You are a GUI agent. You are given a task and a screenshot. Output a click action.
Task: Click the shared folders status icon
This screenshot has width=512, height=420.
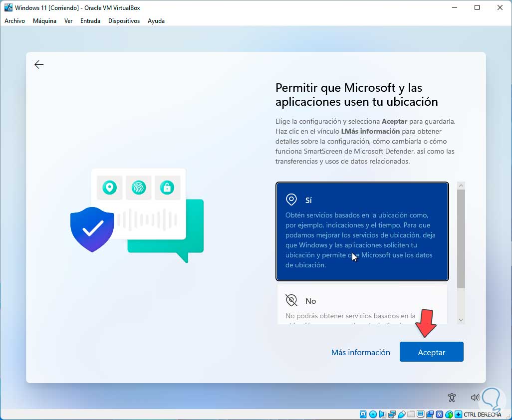click(411, 415)
